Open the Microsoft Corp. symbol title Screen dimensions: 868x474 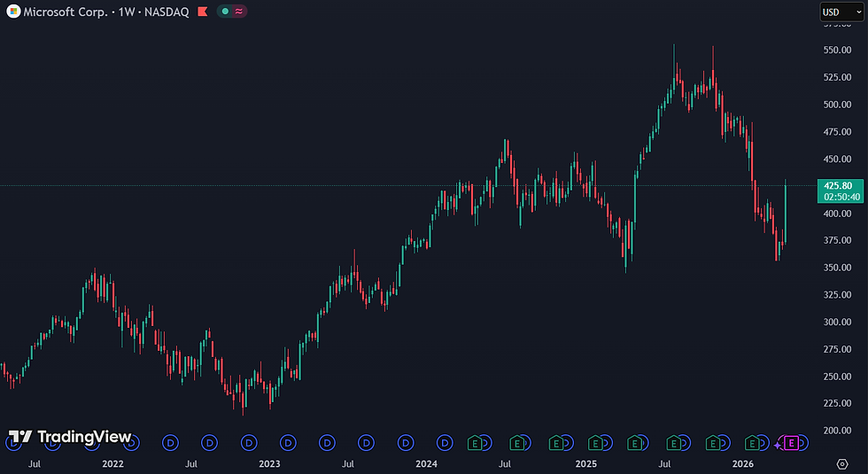coord(66,12)
